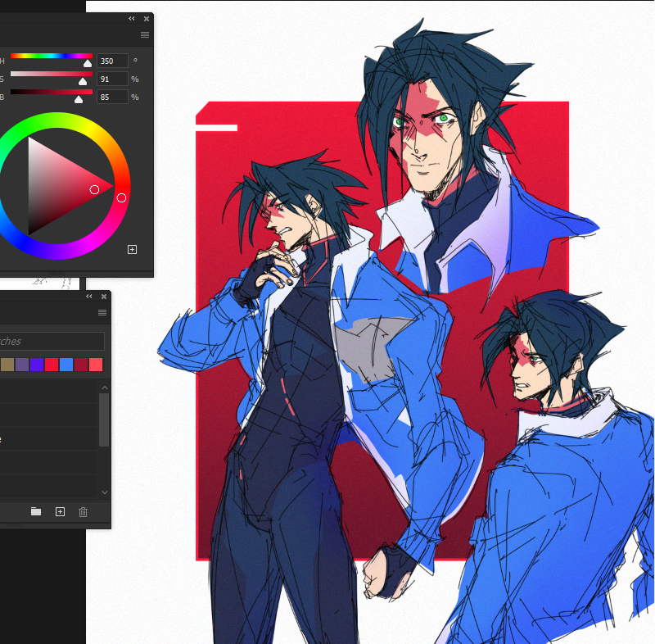The width and height of the screenshot is (655, 644).
Task: Open the color panel hamburger menu
Action: tap(145, 34)
